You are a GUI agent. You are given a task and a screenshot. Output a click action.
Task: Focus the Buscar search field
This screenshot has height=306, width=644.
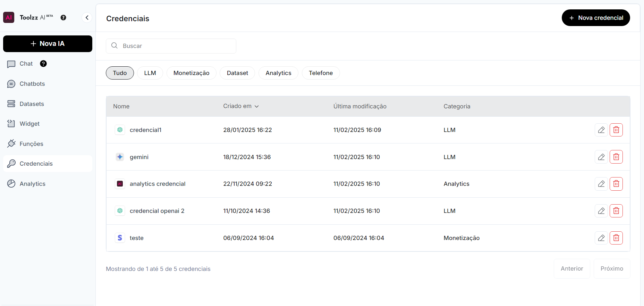coord(171,46)
